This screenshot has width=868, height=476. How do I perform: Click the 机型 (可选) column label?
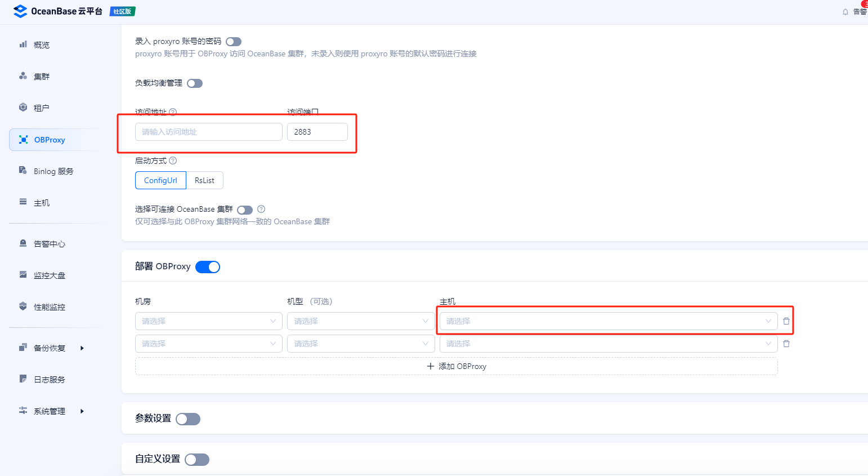tap(310, 301)
